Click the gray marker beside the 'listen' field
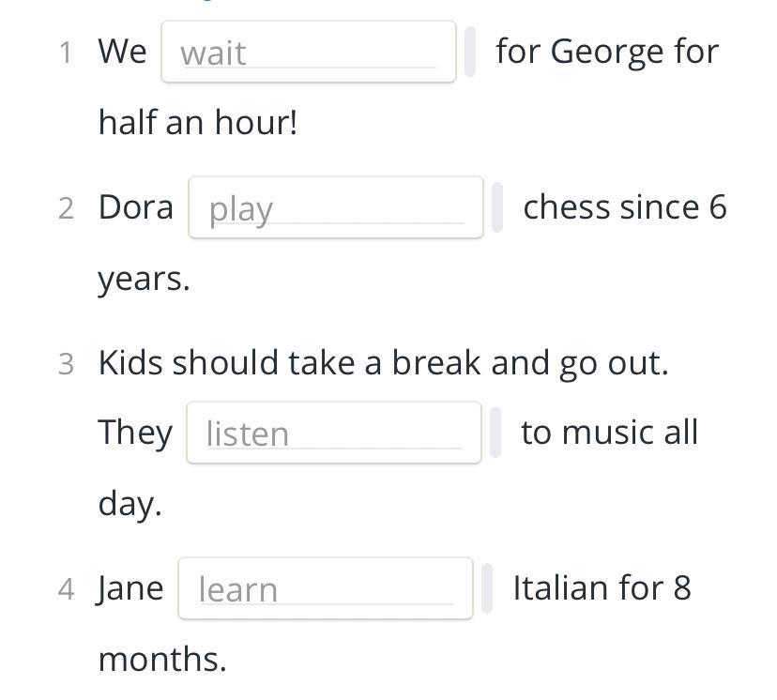Screen dimensions: 777x700 click(495, 433)
